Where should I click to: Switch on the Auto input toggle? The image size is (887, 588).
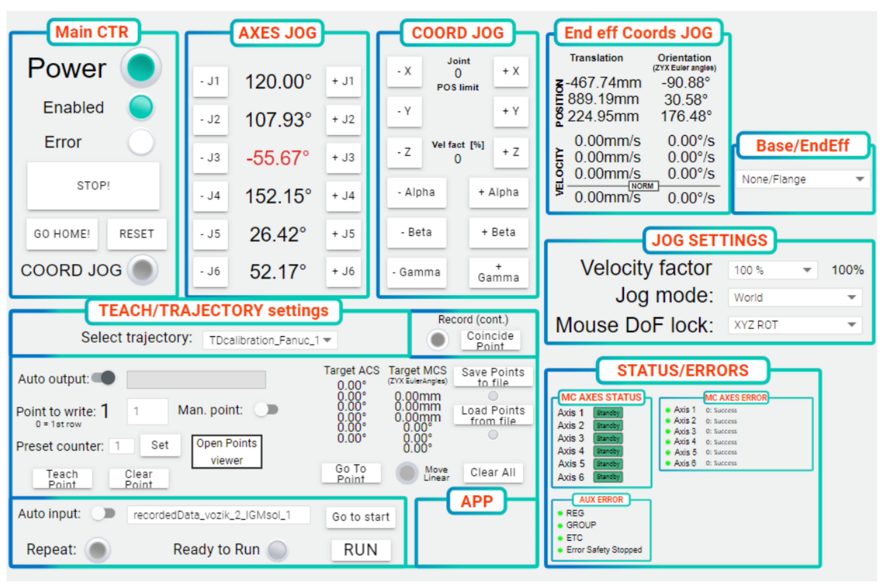[104, 513]
